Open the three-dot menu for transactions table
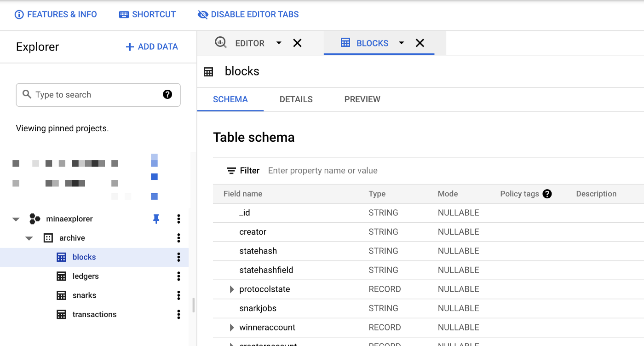 click(x=178, y=314)
